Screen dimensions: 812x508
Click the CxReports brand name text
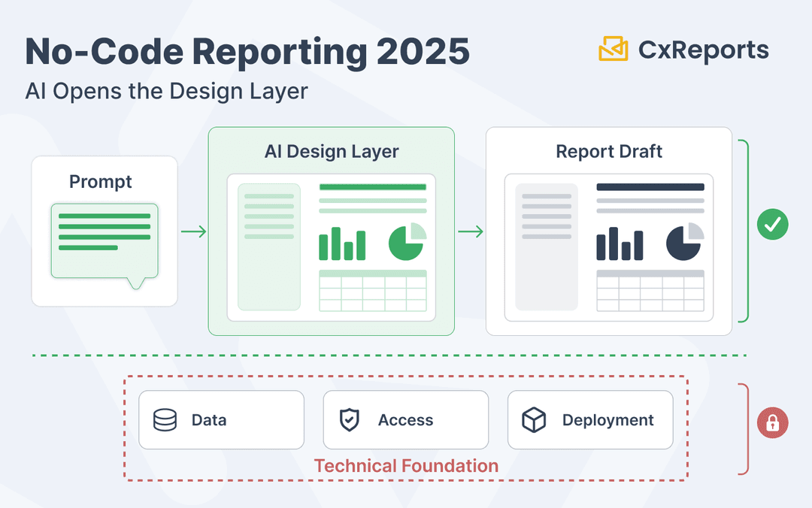click(703, 50)
